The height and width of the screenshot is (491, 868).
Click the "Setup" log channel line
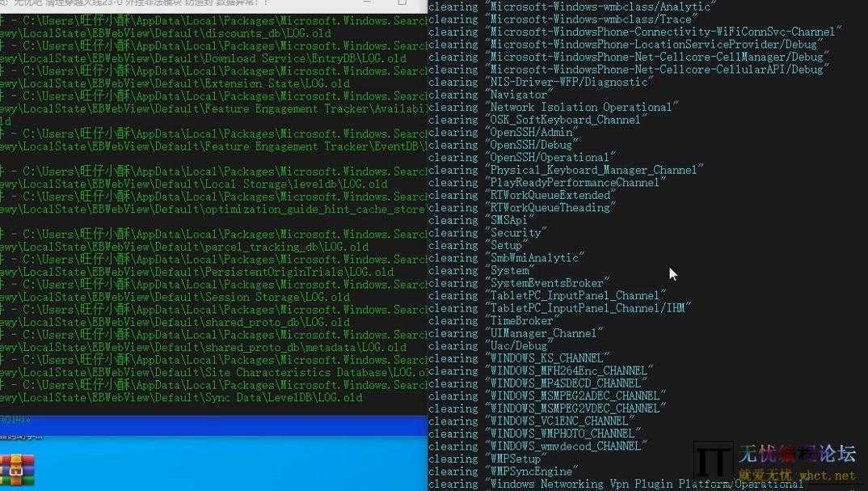coord(507,245)
